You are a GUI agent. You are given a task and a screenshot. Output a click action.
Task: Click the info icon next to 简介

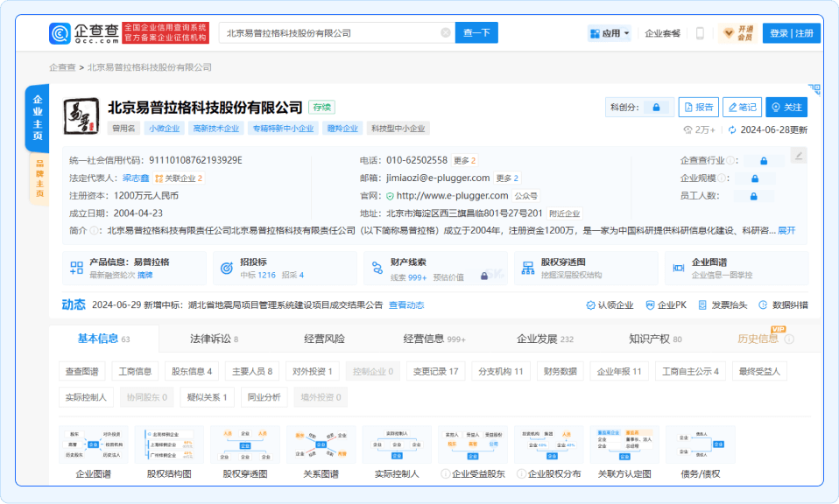click(x=94, y=230)
